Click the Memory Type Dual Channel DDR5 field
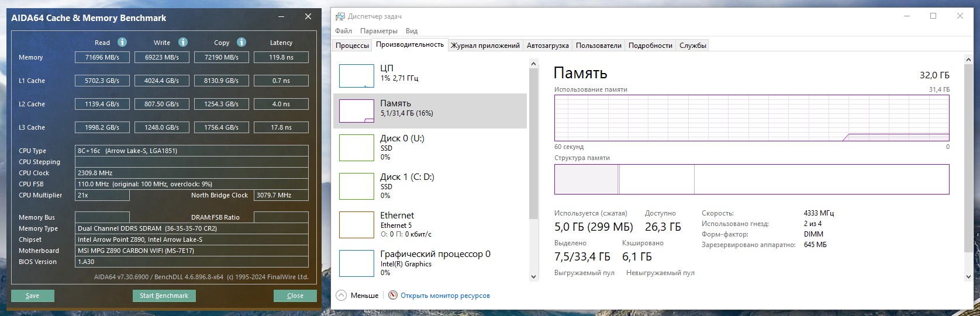The image size is (980, 316). 192,228
